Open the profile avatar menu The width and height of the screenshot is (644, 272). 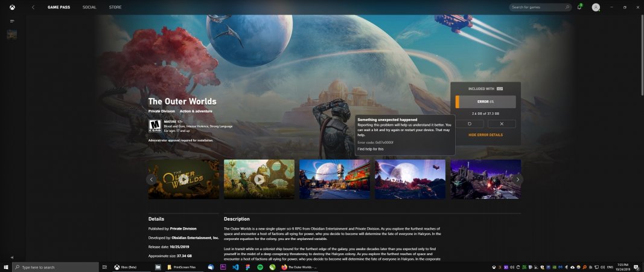[x=596, y=7]
